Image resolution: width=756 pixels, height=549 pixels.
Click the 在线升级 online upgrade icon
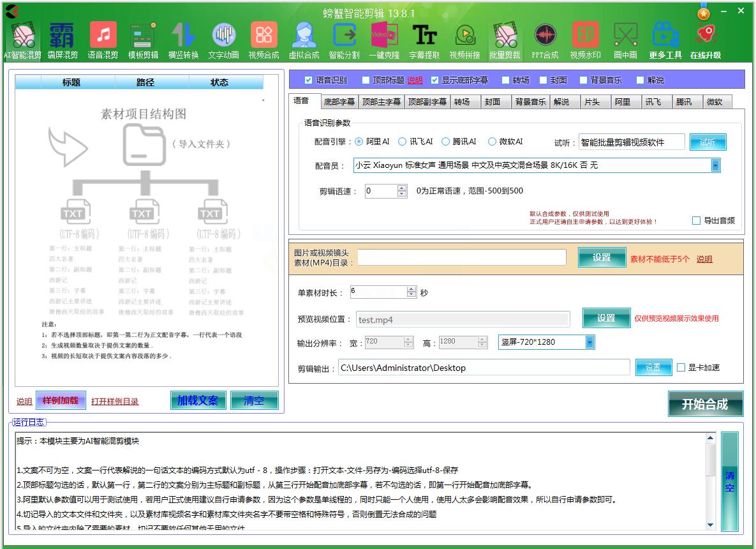705,40
